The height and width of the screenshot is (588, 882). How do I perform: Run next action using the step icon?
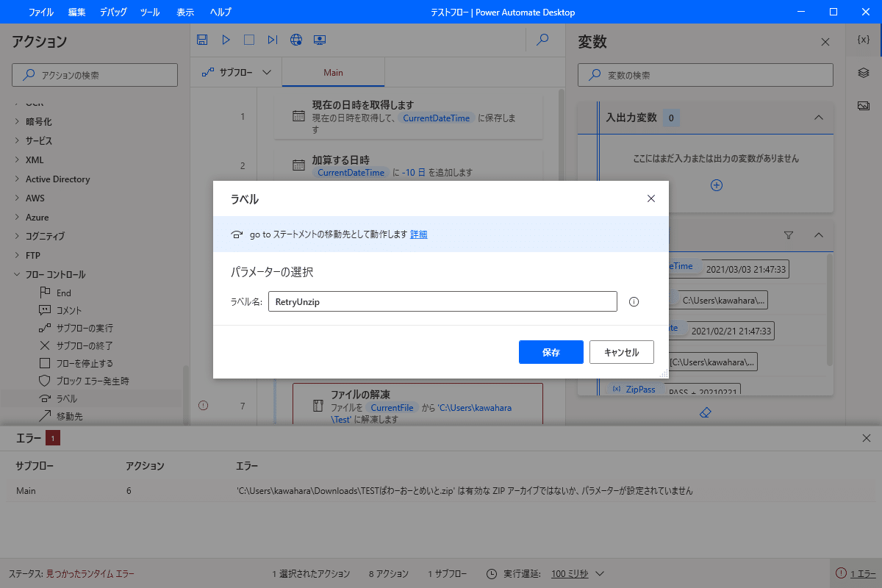273,40
